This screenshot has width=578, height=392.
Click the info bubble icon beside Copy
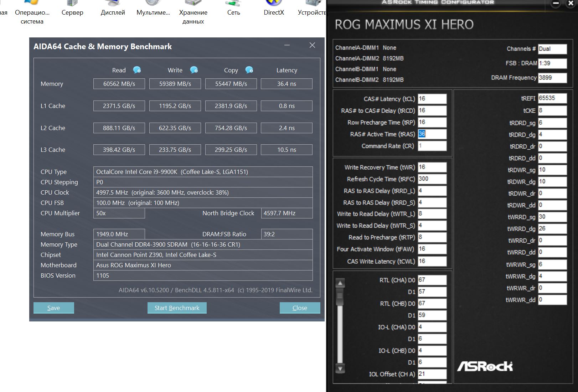(249, 70)
